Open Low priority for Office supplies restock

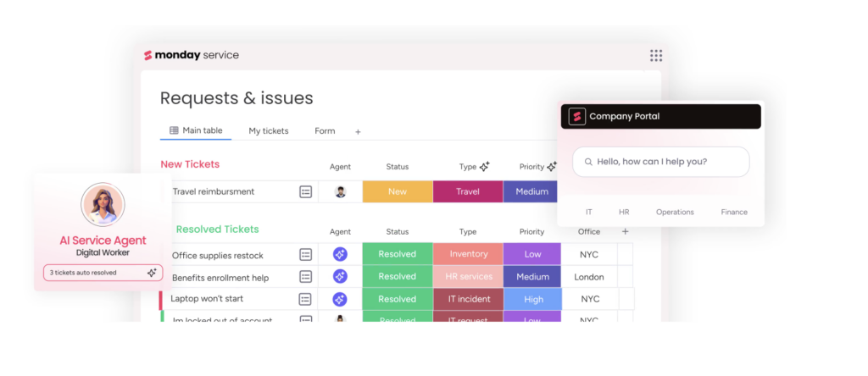532,254
